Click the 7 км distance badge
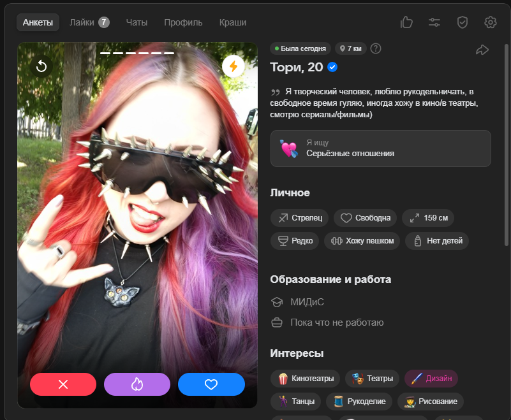 coord(351,48)
